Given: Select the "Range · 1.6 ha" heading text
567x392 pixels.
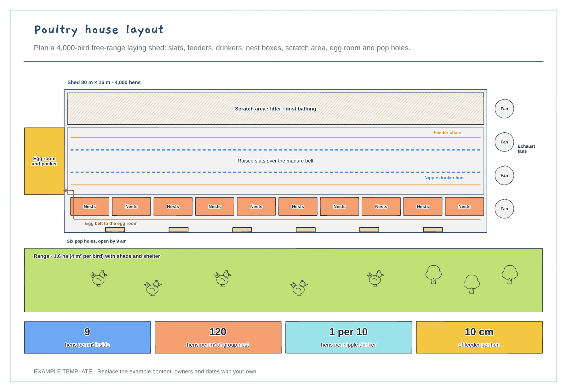Looking at the screenshot, I should point(97,256).
